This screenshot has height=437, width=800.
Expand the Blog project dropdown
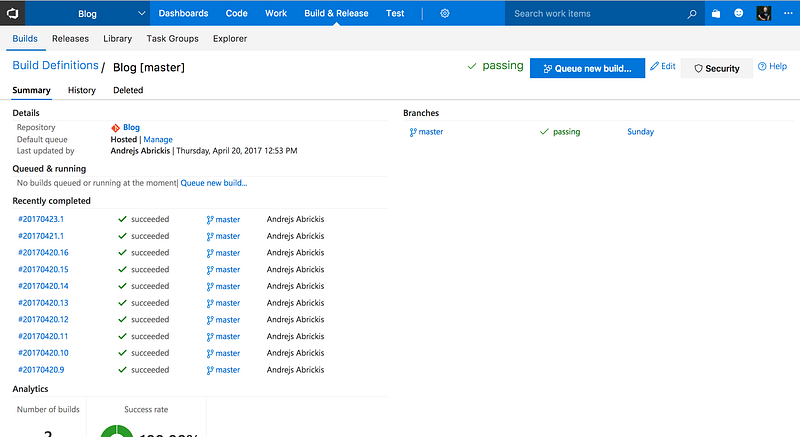[x=141, y=13]
